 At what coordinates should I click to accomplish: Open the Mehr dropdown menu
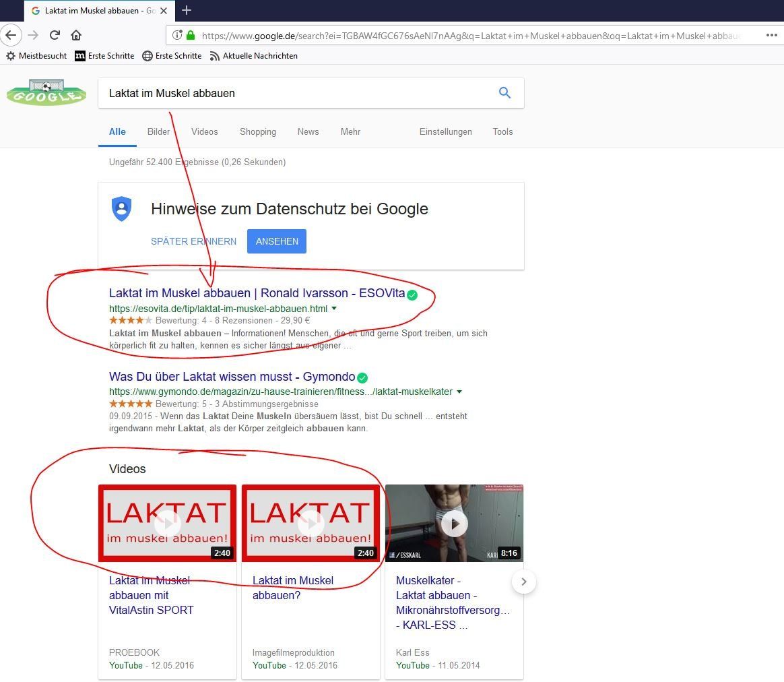(350, 131)
